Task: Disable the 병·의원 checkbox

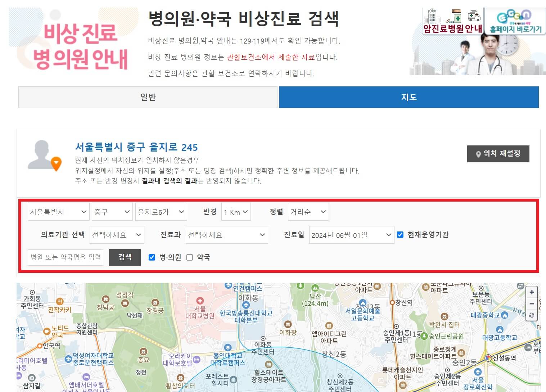Action: point(151,257)
